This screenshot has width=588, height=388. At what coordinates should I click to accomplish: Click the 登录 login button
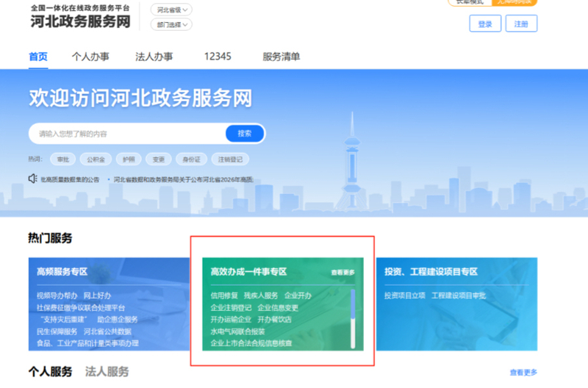[x=485, y=24]
